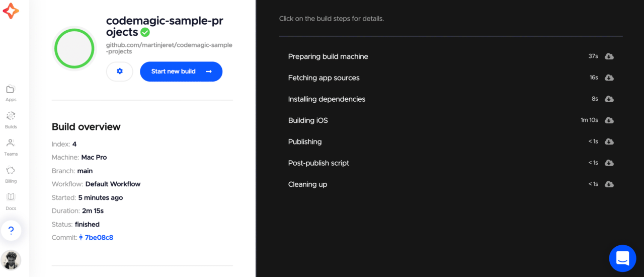Viewport: 644px width, 277px height.
Task: Click the help question mark button
Action: coord(11,231)
